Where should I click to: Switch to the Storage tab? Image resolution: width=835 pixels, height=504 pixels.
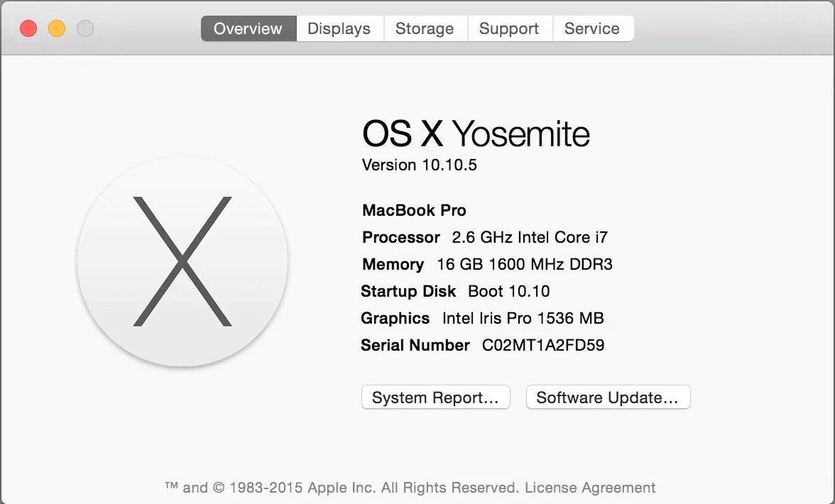(425, 28)
